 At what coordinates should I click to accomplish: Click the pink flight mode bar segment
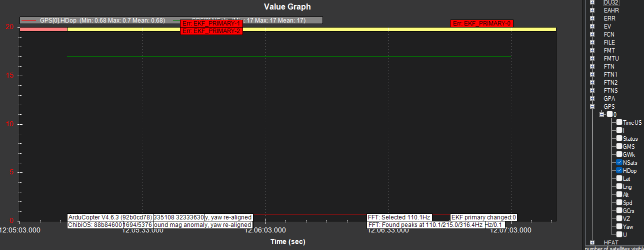[x=43, y=29]
